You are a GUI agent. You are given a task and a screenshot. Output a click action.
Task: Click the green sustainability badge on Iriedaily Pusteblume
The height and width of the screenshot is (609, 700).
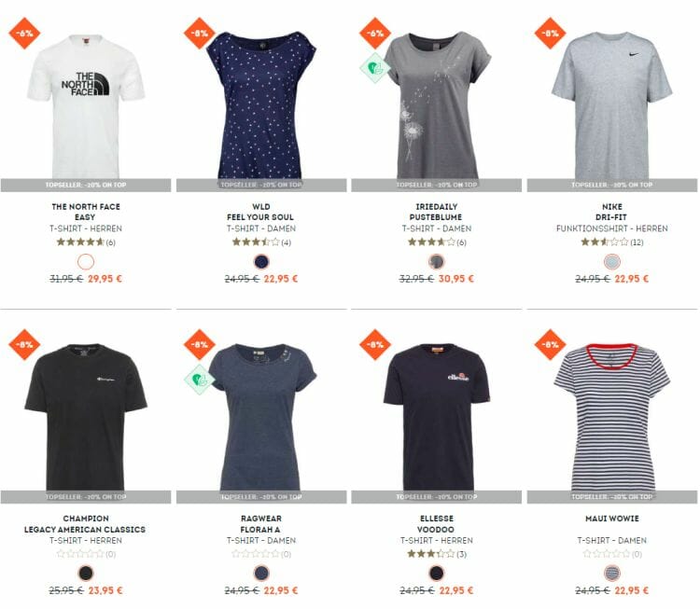coord(374,68)
